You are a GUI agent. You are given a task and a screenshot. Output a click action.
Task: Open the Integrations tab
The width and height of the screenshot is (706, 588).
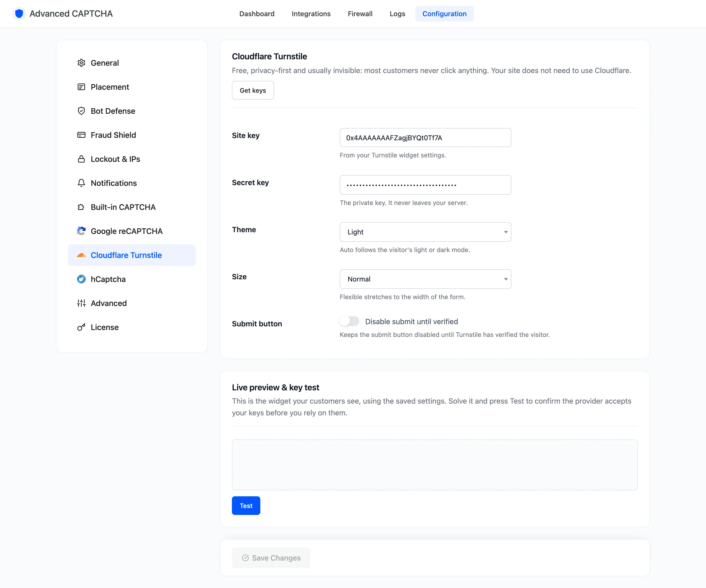pos(311,14)
